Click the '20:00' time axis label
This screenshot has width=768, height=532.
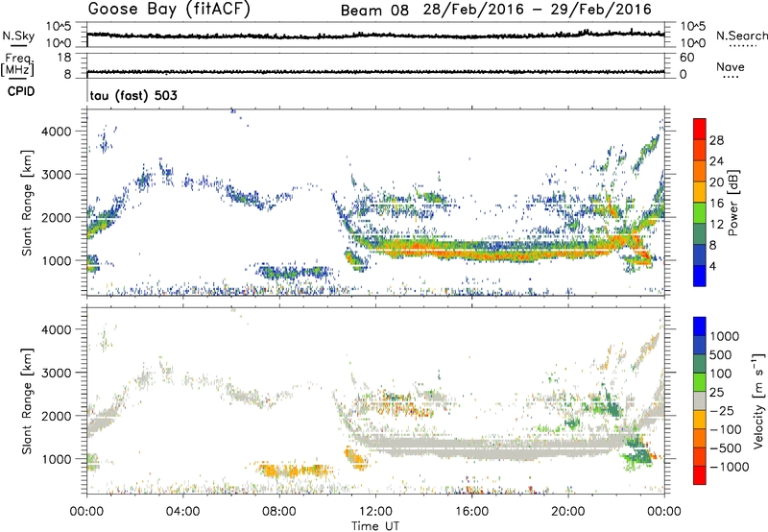(568, 512)
